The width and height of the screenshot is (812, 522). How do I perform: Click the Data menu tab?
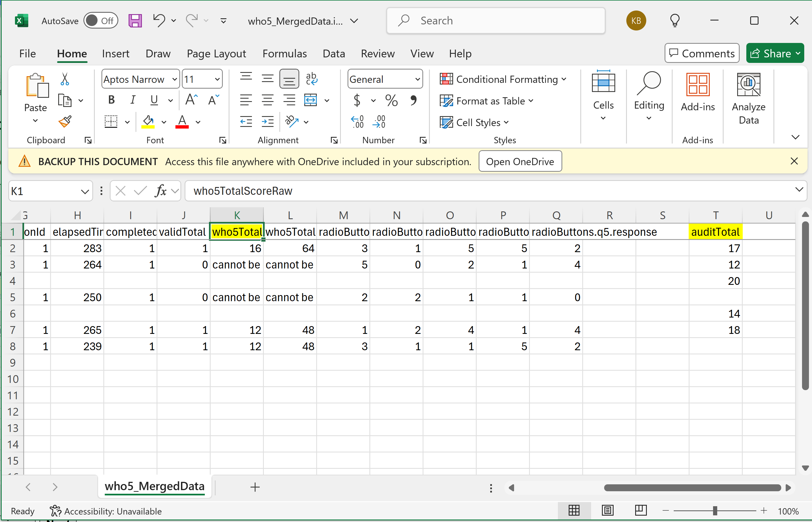333,53
